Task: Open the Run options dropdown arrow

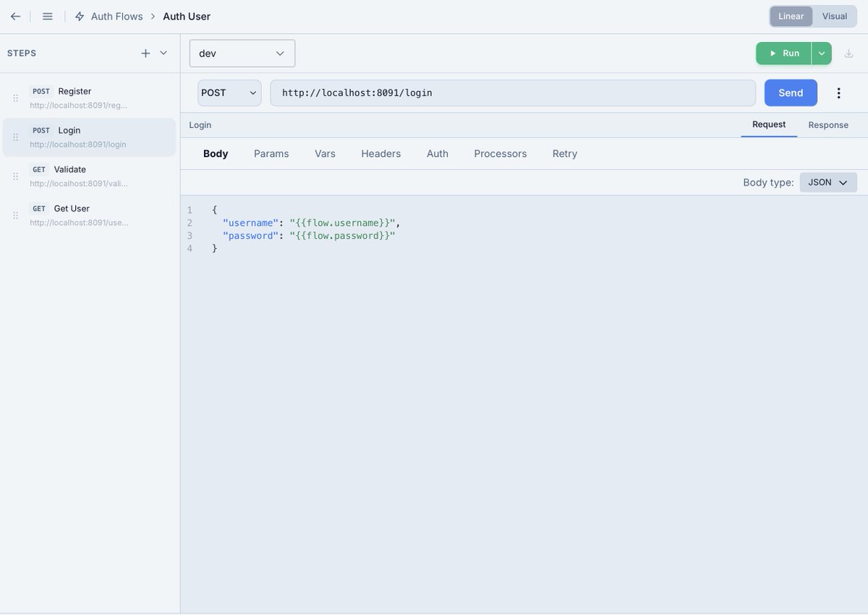Action: [x=822, y=53]
